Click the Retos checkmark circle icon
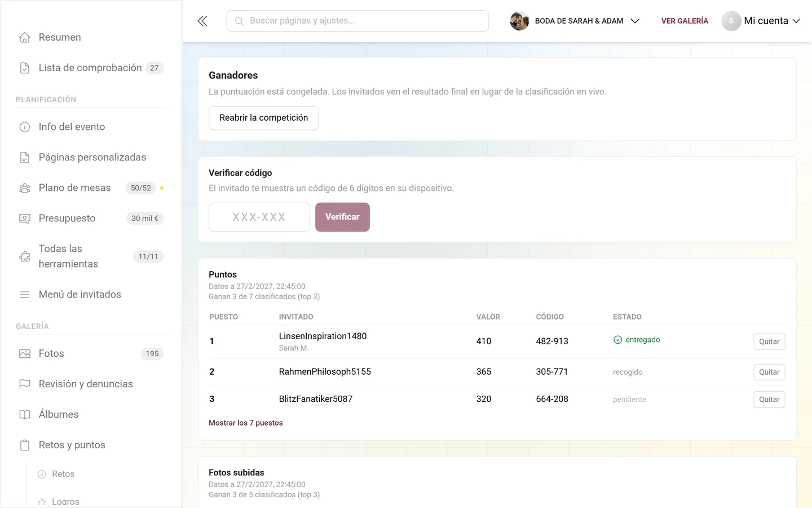 tap(42, 474)
